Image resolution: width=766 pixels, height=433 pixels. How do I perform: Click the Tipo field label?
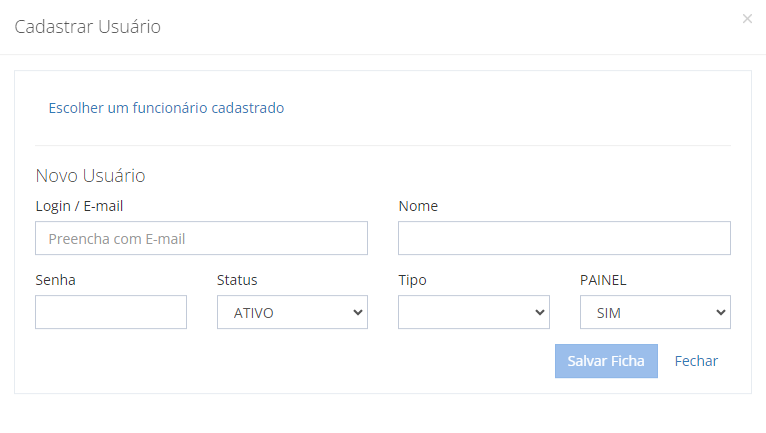pyautogui.click(x=412, y=280)
